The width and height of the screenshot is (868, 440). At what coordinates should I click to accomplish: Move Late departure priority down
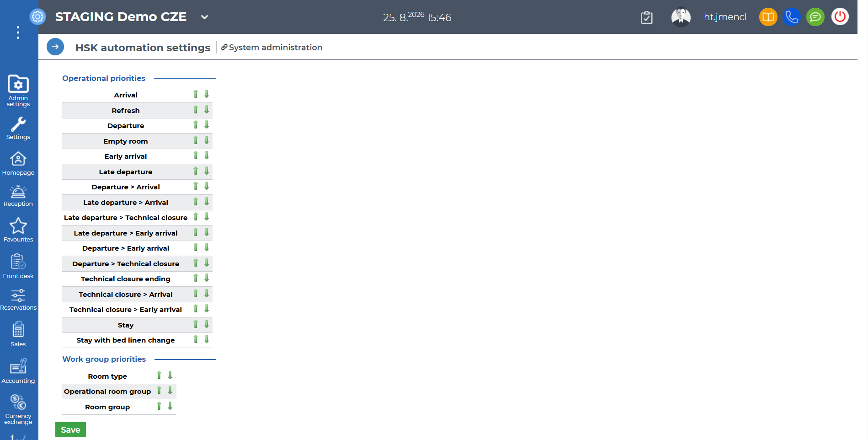click(207, 171)
